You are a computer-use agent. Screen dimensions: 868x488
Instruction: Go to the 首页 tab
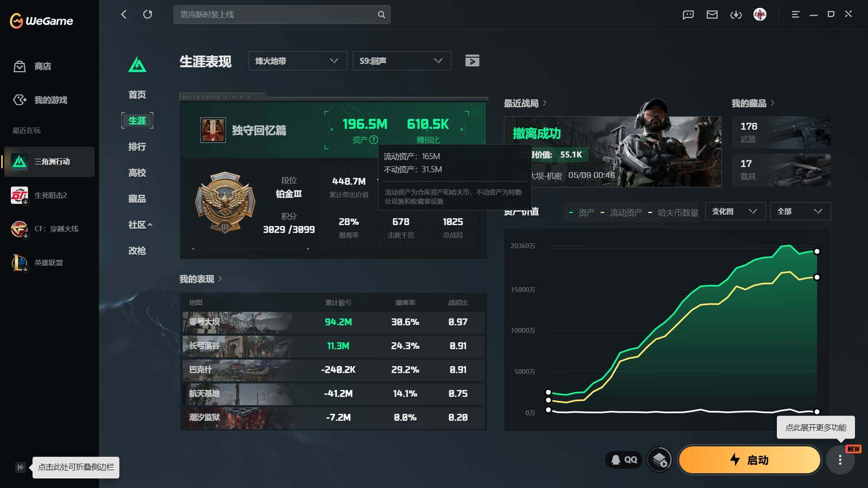[x=137, y=95]
